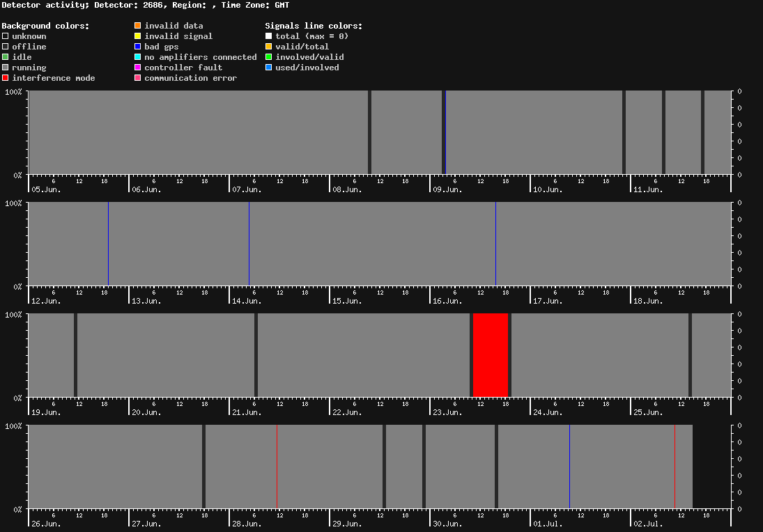Click the dark gap on 21.Jun.
Image resolution: width=763 pixels, height=532 pixels.
pyautogui.click(x=256, y=355)
